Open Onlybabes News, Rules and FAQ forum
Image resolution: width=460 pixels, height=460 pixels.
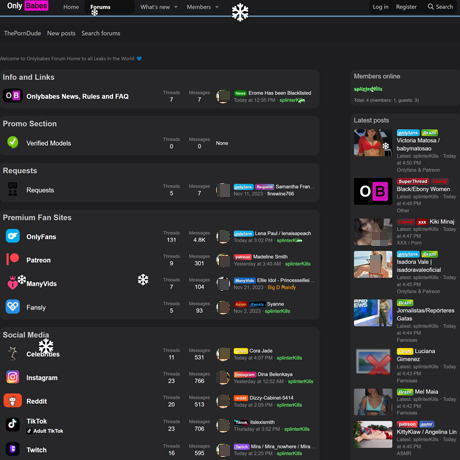[x=77, y=96]
